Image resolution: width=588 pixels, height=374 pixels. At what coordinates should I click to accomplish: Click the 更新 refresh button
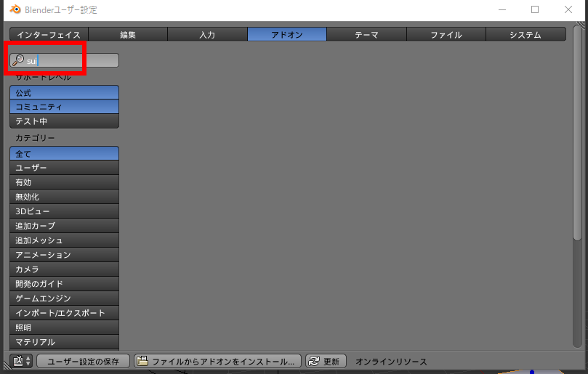(326, 361)
